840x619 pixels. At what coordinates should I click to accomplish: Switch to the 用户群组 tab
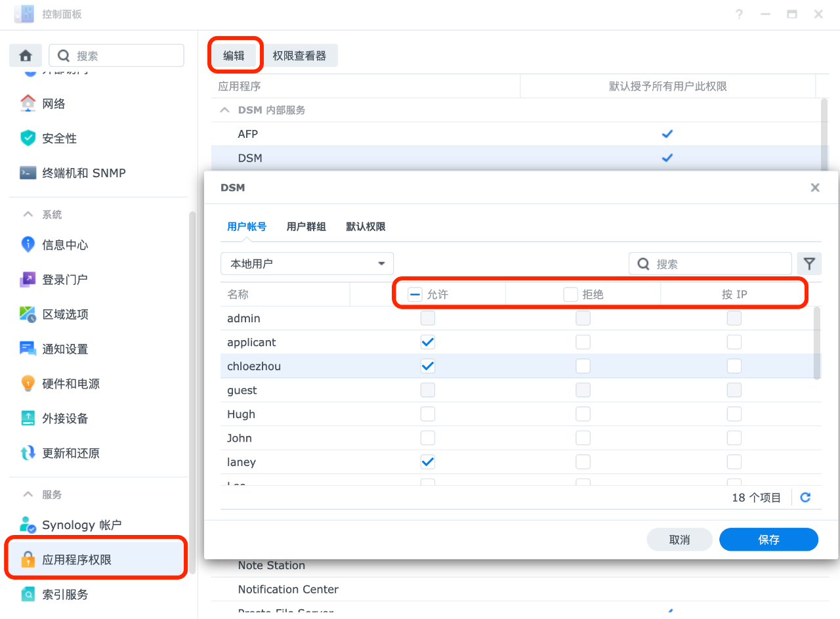coord(306,226)
